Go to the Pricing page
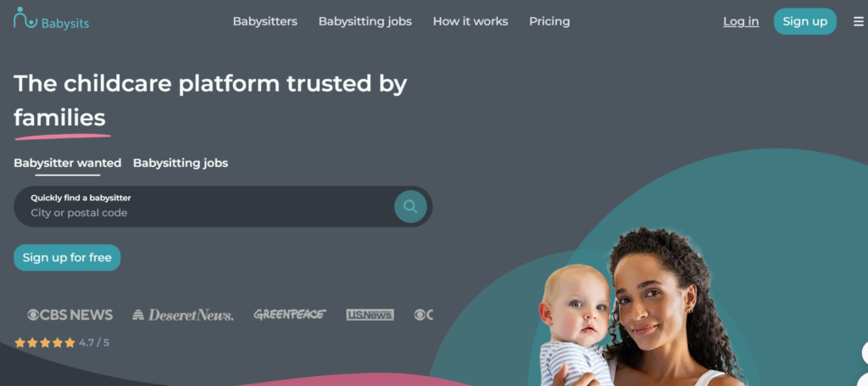 pos(549,21)
